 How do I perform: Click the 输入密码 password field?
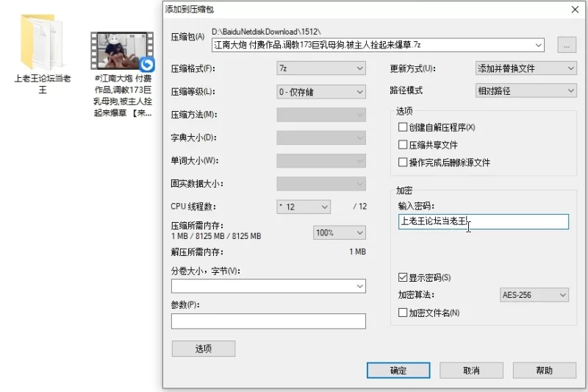[484, 221]
